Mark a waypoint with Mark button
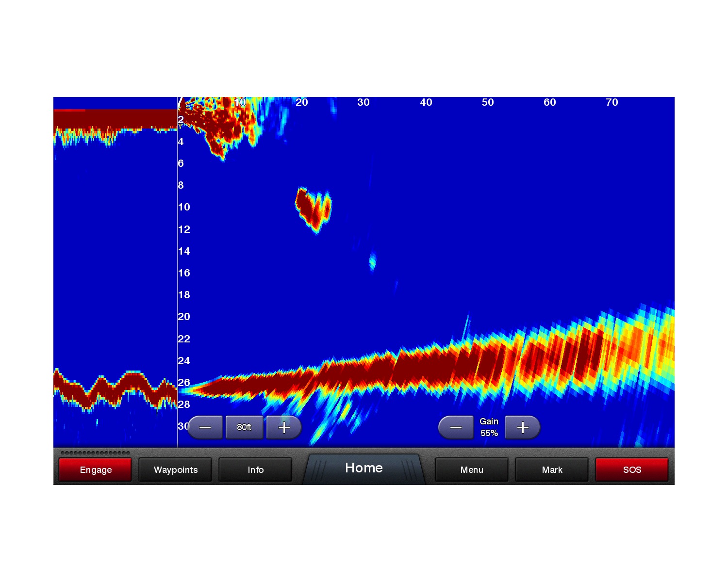The height and width of the screenshot is (582, 728). [x=552, y=469]
